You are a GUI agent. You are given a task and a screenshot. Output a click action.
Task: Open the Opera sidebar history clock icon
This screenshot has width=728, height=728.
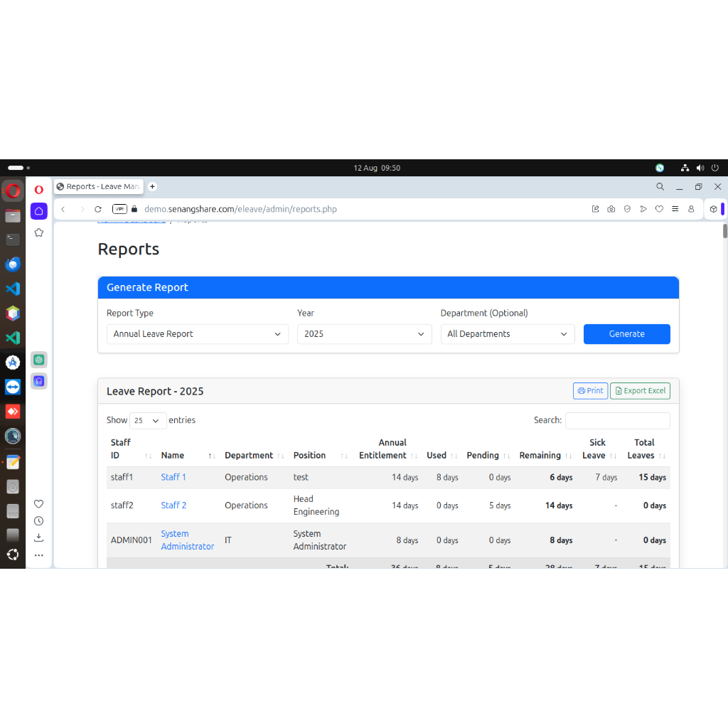[39, 521]
